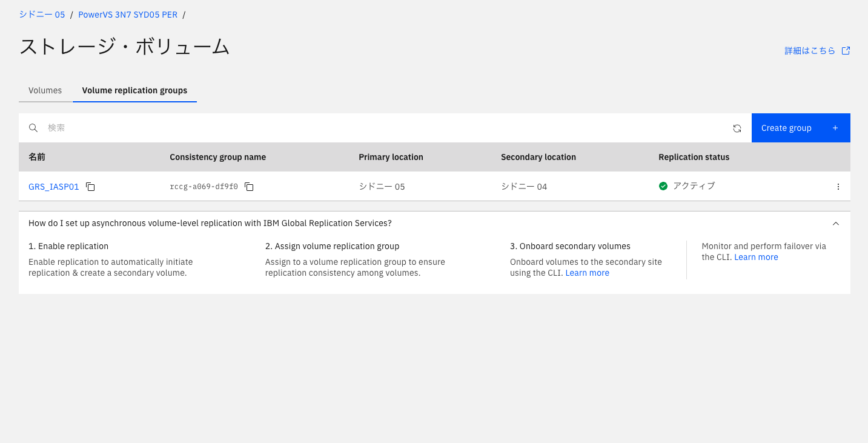The width and height of the screenshot is (868, 443).
Task: Focus the 検索 search field
Action: [x=363, y=128]
